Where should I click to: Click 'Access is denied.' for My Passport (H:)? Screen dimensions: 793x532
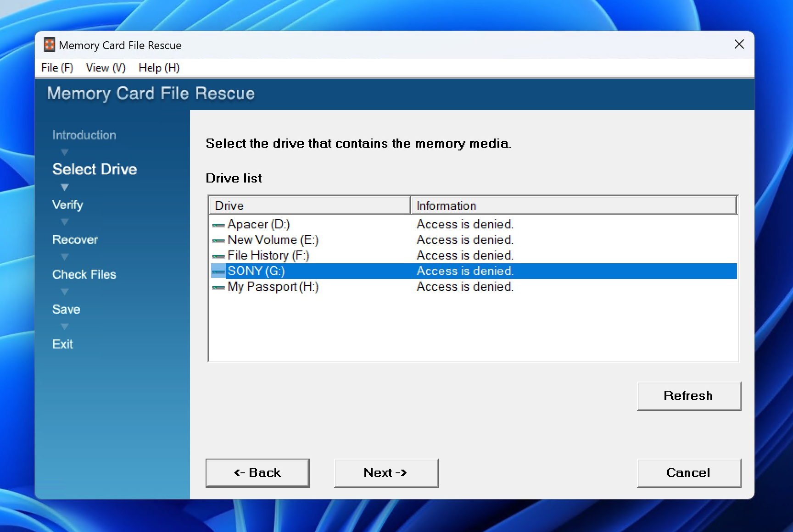[x=465, y=287]
